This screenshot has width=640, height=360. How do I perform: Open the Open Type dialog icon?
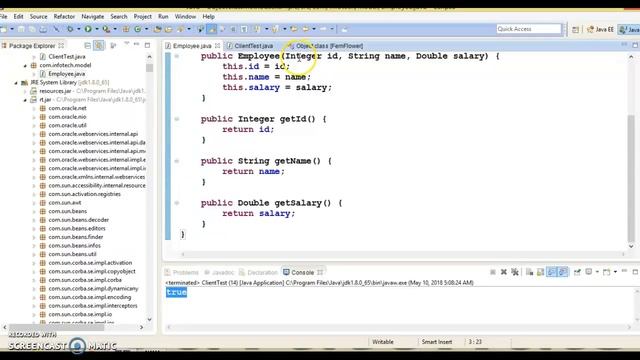(x=158, y=29)
